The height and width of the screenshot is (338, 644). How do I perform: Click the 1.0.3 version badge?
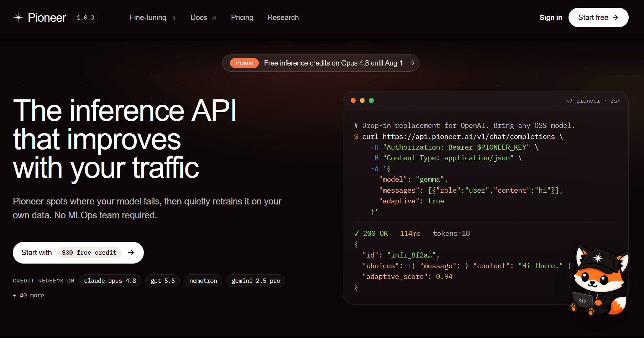[x=85, y=17]
